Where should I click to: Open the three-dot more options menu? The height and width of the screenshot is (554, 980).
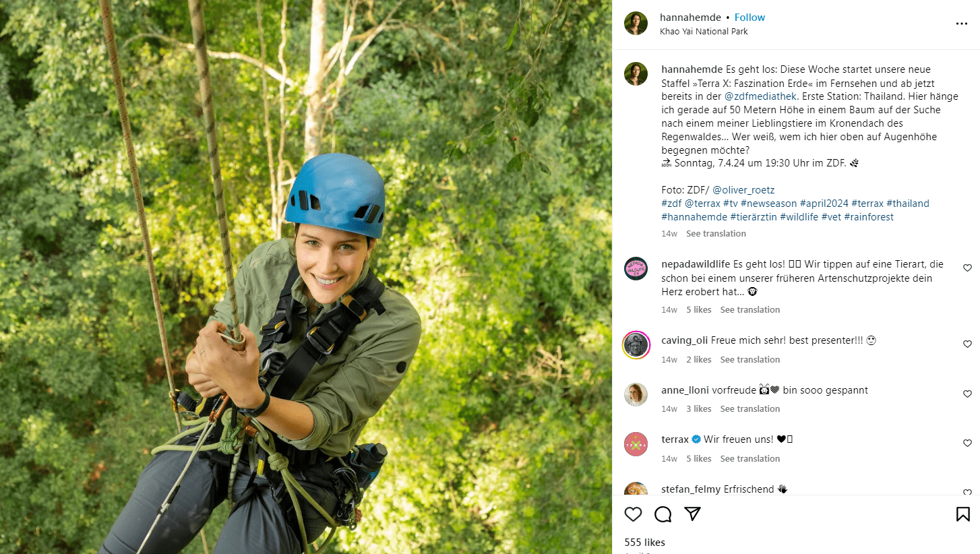pos(961,24)
